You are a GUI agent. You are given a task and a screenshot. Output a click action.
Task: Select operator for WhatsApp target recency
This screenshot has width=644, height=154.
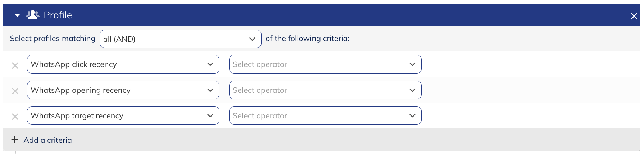click(x=325, y=116)
